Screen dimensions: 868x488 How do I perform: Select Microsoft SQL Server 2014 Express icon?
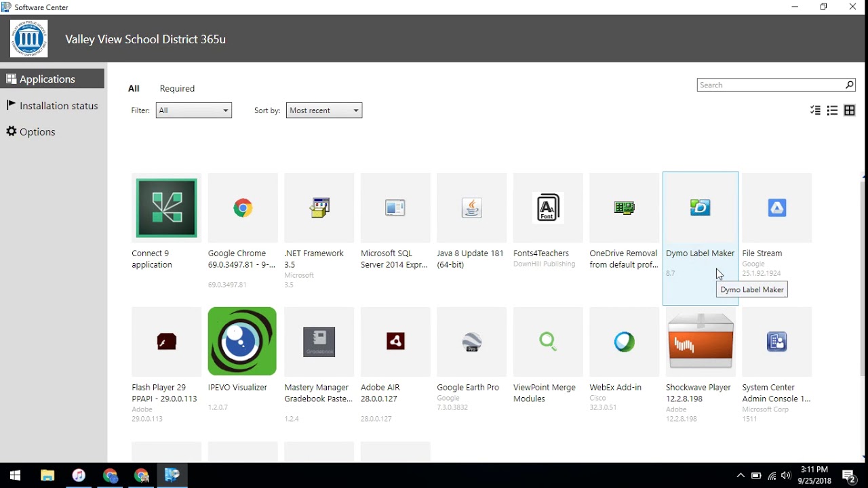(395, 207)
